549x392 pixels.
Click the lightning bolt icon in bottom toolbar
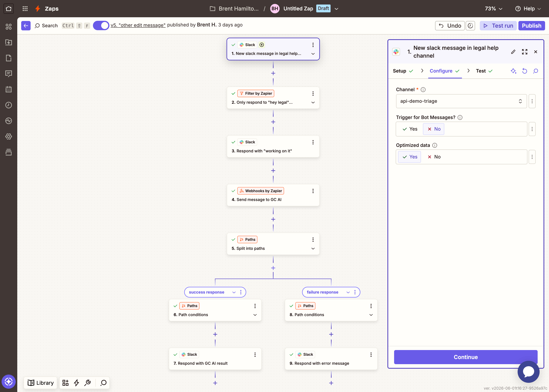(x=76, y=383)
